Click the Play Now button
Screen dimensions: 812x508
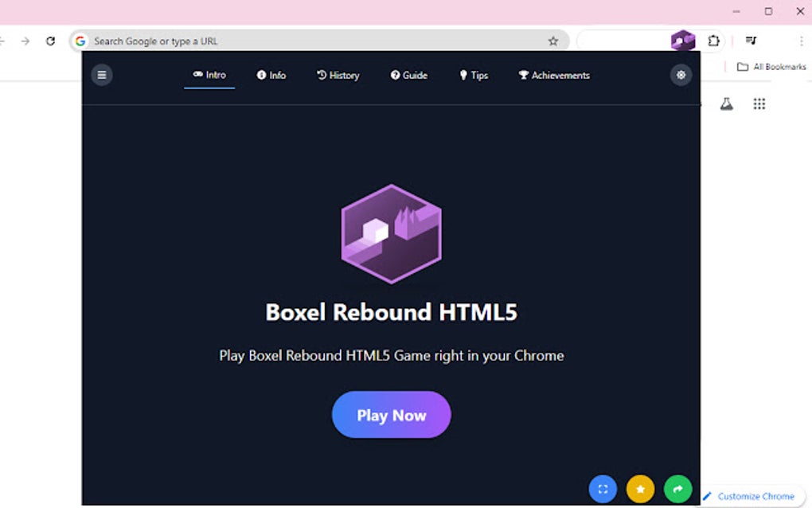click(391, 415)
